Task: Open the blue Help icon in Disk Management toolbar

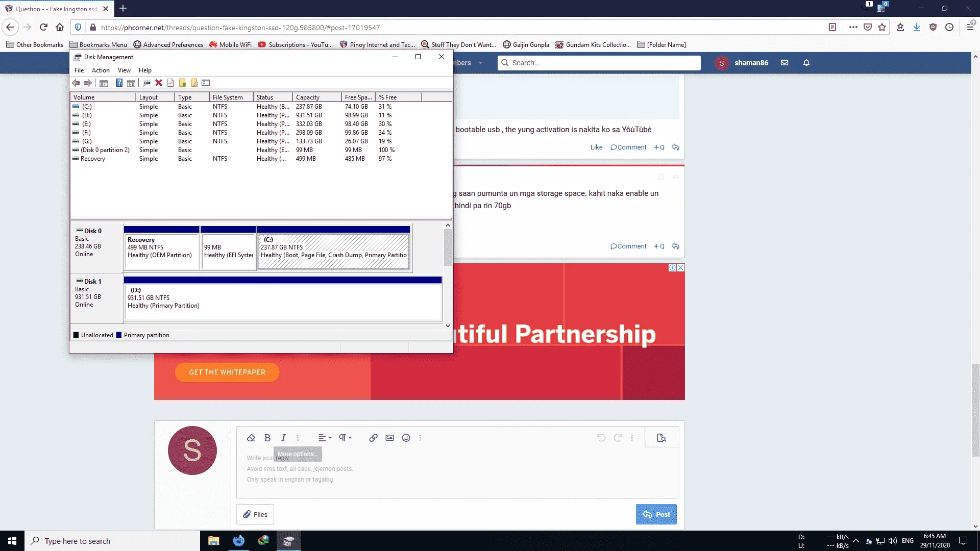Action: 119,83
